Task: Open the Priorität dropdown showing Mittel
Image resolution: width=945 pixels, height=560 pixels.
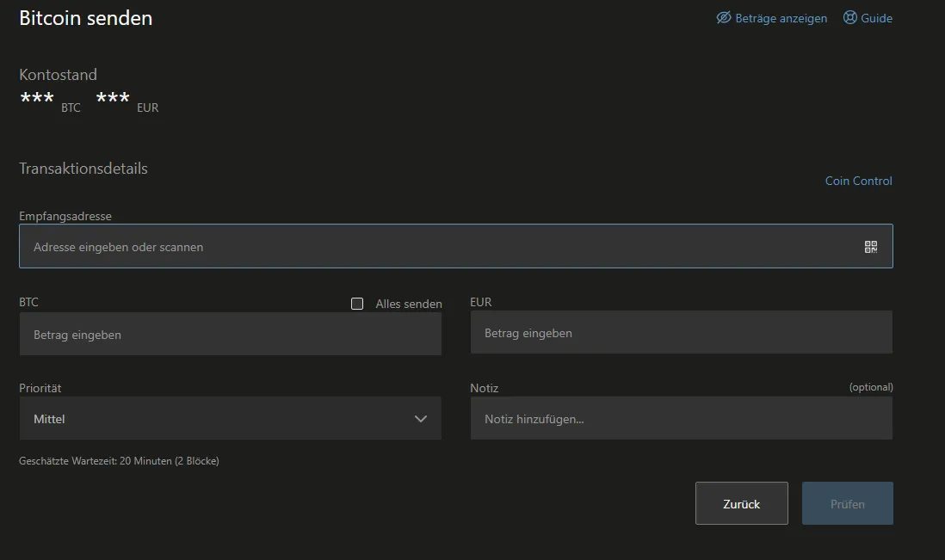Action: coord(230,418)
